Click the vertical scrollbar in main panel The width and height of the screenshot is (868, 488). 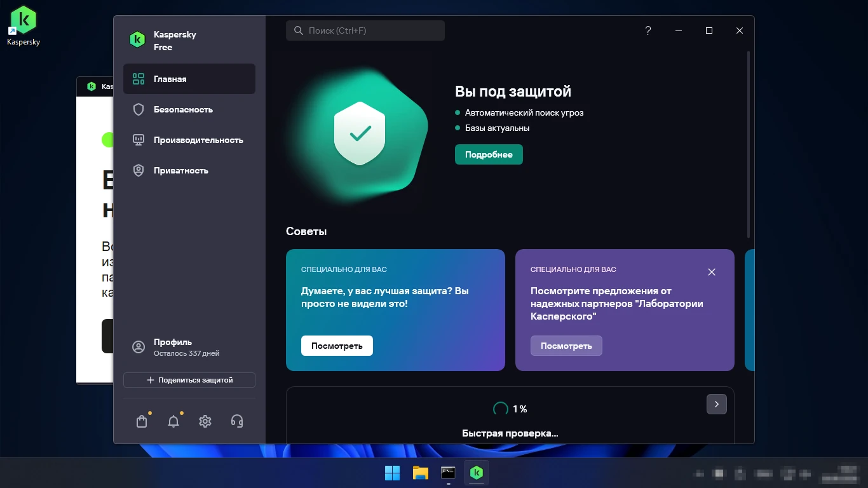point(749,144)
